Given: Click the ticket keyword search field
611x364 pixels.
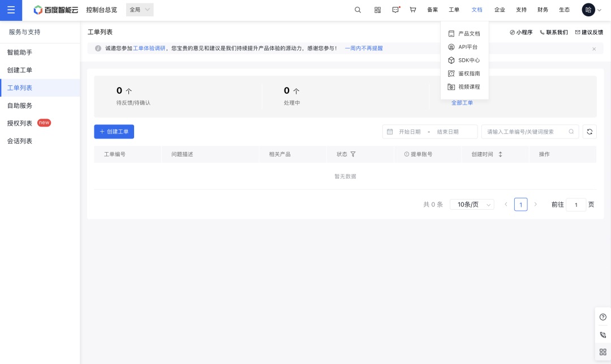Looking at the screenshot, I should [525, 132].
